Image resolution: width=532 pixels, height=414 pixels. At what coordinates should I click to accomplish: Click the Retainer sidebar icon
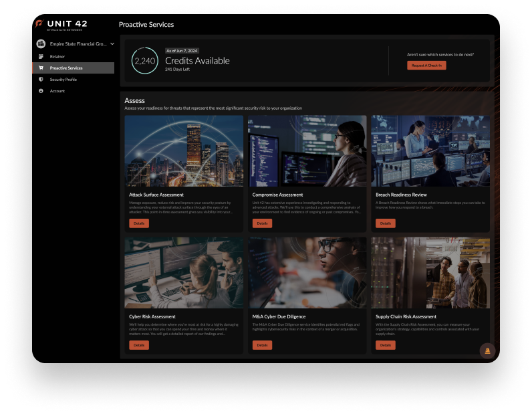coord(41,56)
